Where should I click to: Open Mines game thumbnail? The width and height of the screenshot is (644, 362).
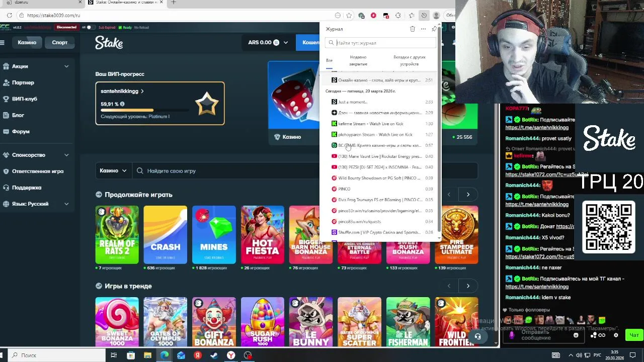pos(214,235)
